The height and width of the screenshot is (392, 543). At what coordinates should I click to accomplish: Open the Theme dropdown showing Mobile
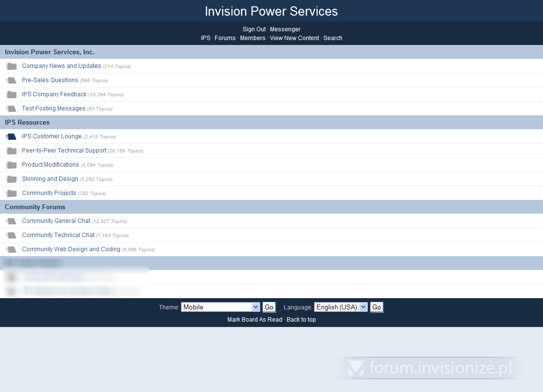220,307
